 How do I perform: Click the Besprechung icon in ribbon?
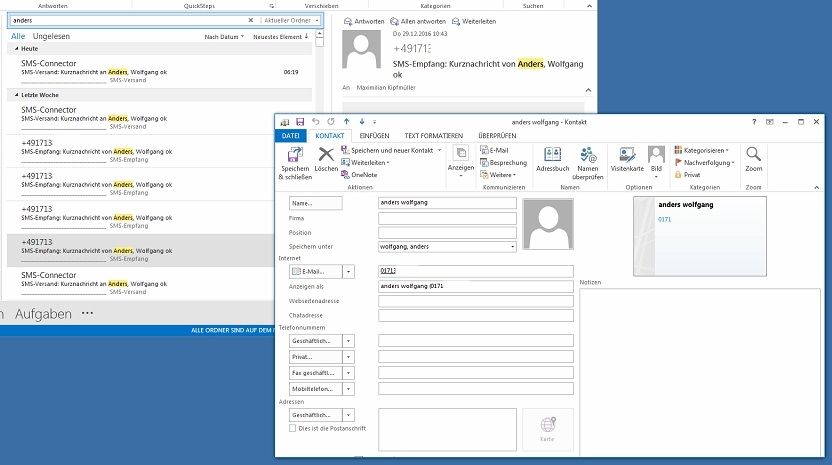503,162
